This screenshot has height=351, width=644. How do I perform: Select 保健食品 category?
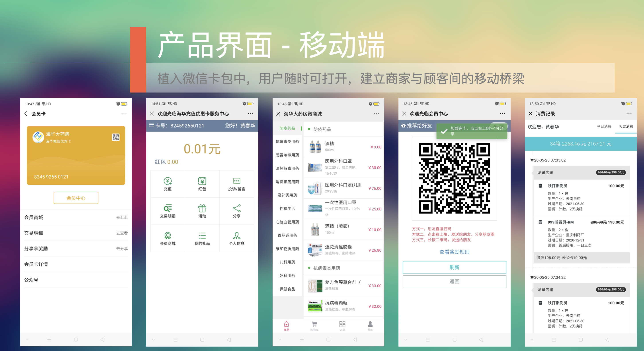287,289
